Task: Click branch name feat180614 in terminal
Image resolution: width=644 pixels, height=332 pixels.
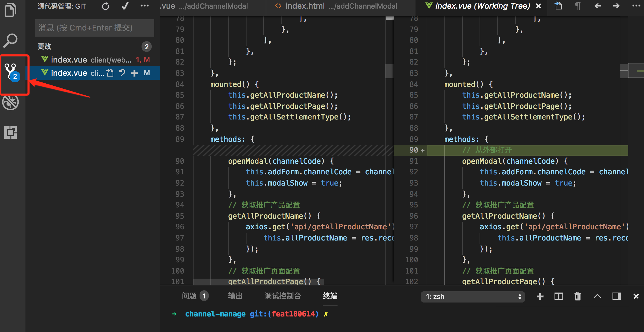Action: (x=293, y=314)
